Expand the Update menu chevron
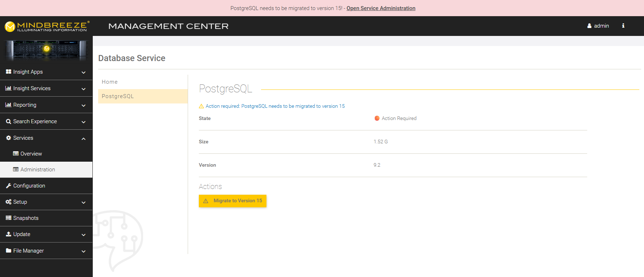The width and height of the screenshot is (644, 277). [x=83, y=235]
